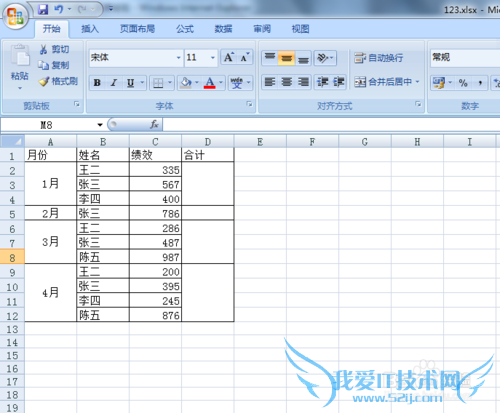Image resolution: width=500 pixels, height=413 pixels.
Task: Insert function with fx button
Action: click(x=154, y=125)
